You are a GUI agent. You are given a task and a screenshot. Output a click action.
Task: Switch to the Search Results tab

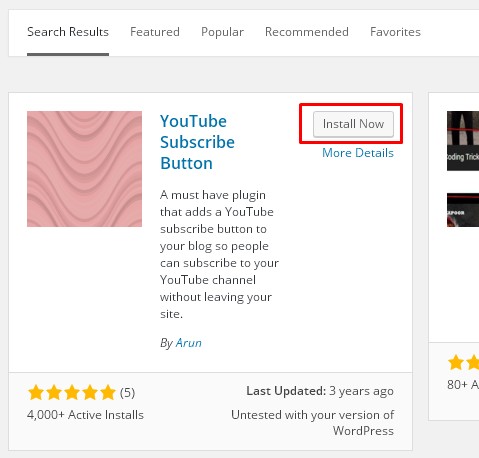click(x=68, y=32)
